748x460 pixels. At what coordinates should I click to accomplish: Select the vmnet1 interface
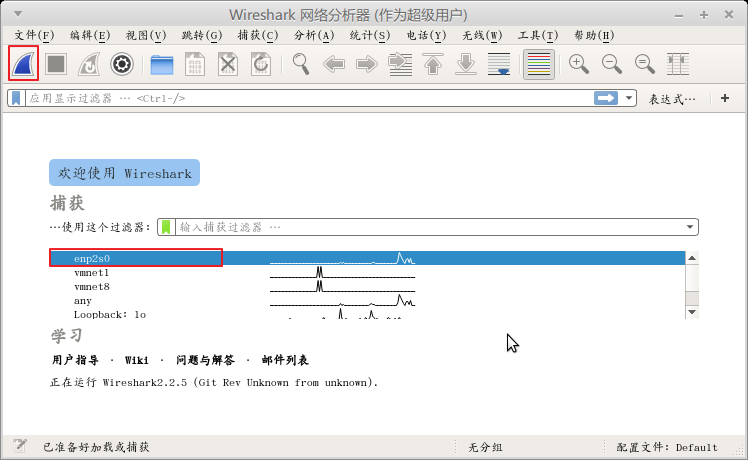point(367,272)
